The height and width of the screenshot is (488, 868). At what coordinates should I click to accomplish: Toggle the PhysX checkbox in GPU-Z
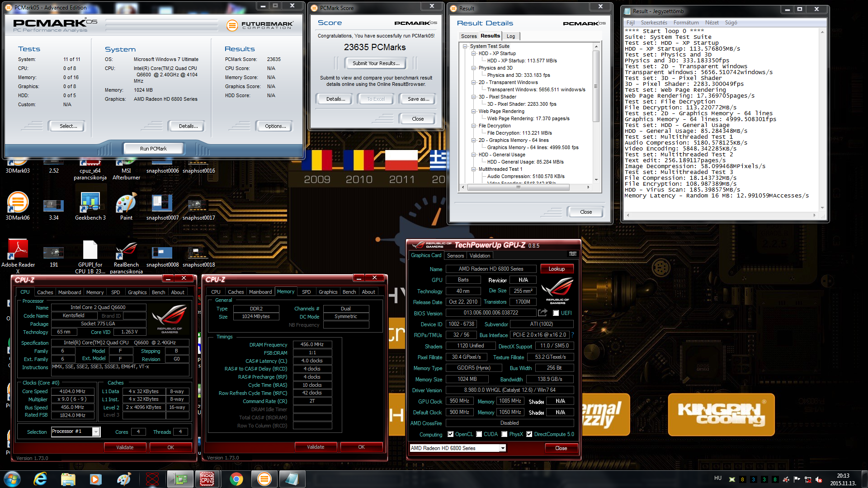[504, 434]
